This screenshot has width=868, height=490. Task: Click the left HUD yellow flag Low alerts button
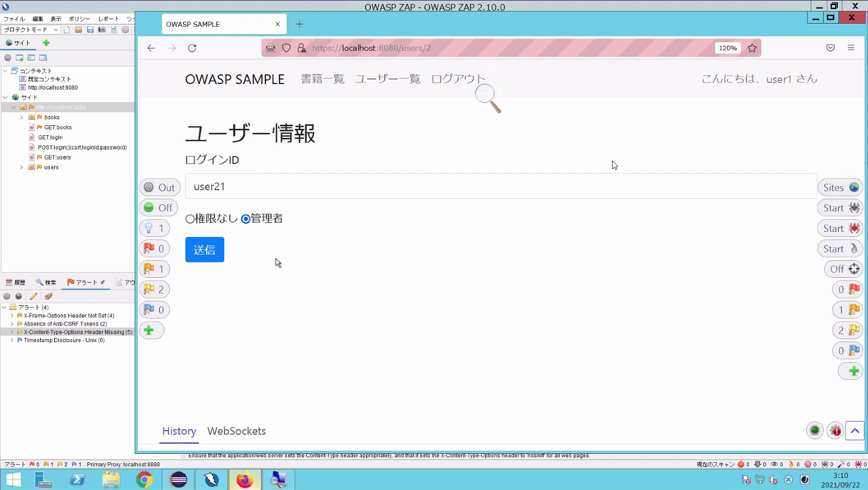tap(154, 290)
